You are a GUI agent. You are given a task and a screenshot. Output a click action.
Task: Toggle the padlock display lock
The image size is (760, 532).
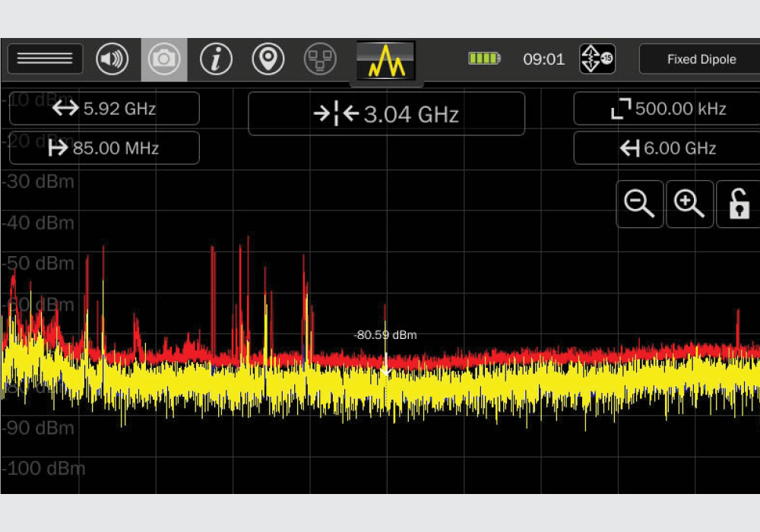pyautogui.click(x=739, y=204)
